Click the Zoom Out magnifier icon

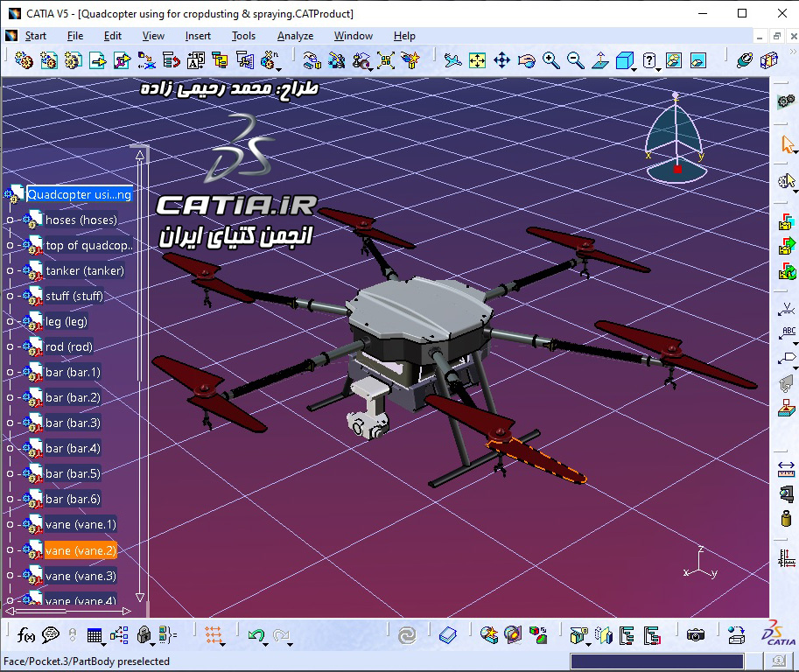coord(575,60)
